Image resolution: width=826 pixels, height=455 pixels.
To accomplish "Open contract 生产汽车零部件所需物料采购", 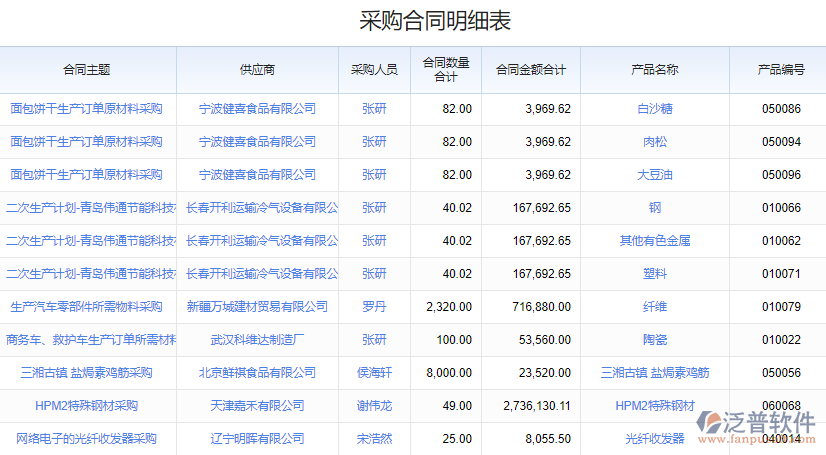I will point(86,307).
